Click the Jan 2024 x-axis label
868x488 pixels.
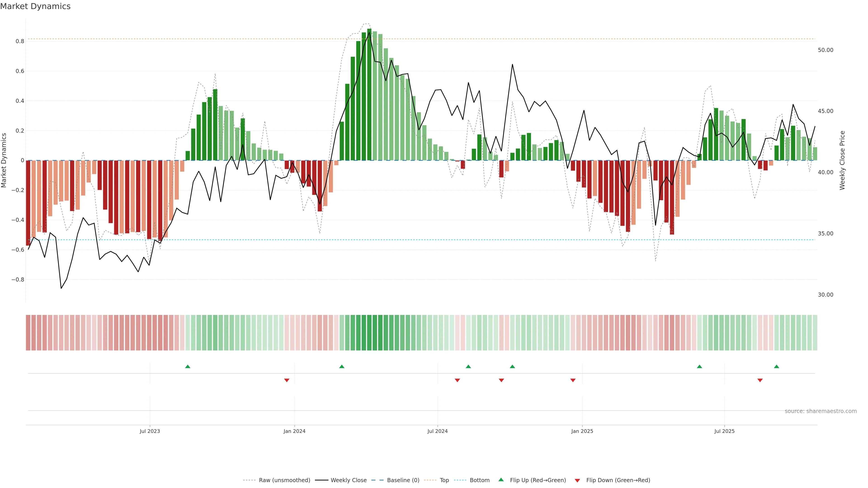point(294,431)
